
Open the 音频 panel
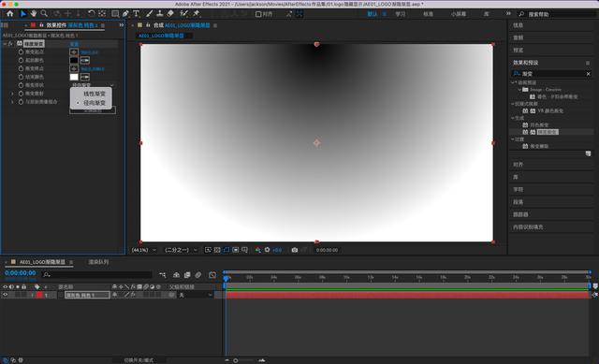pyautogui.click(x=518, y=37)
